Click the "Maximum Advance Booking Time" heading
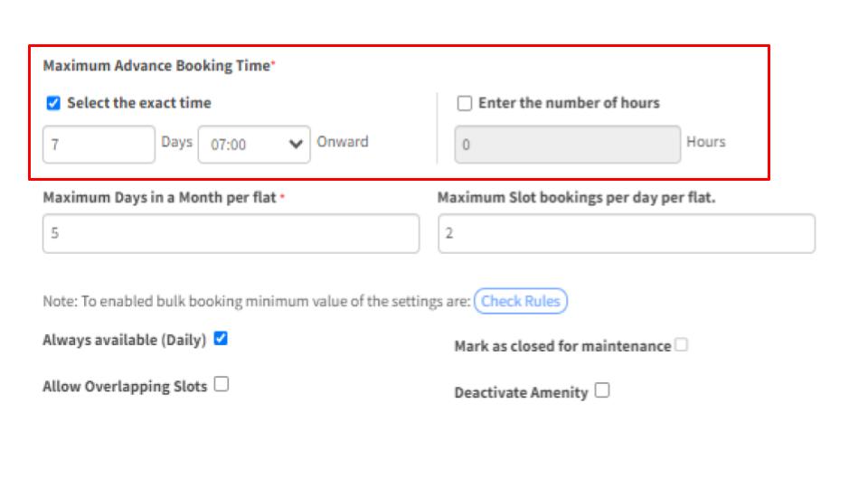The height and width of the screenshot is (488, 868). [x=156, y=66]
